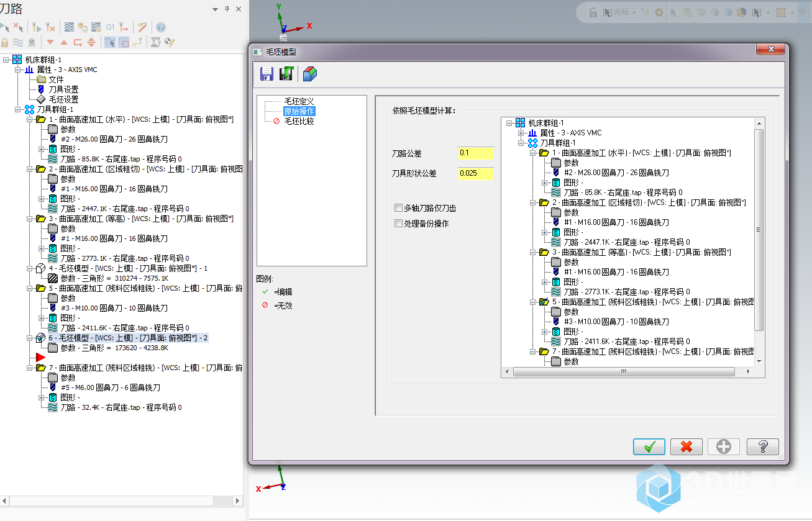Select 毛坯比较 page in dialog
The width and height of the screenshot is (812, 521).
click(x=299, y=121)
